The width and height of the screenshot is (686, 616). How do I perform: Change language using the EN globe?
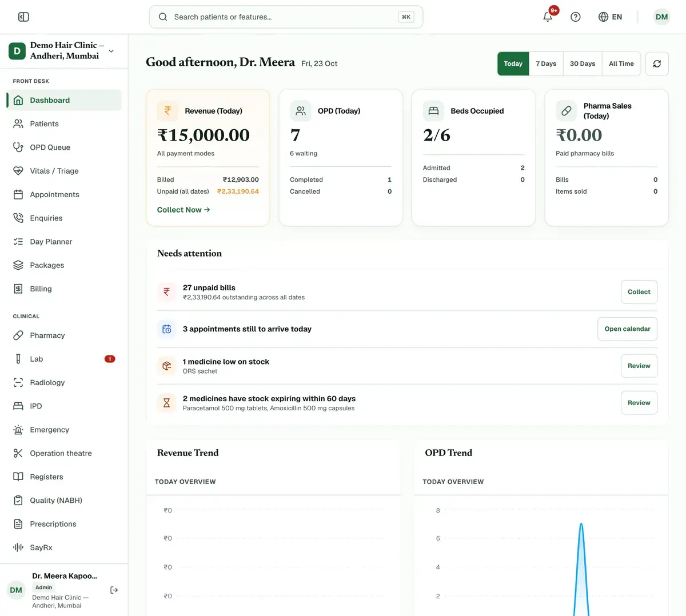click(610, 17)
